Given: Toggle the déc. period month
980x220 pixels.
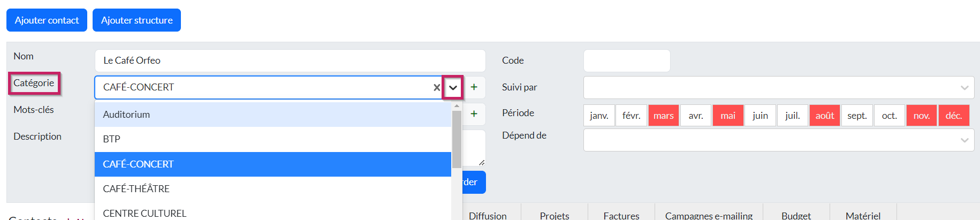Looking at the screenshot, I should click(x=954, y=116).
